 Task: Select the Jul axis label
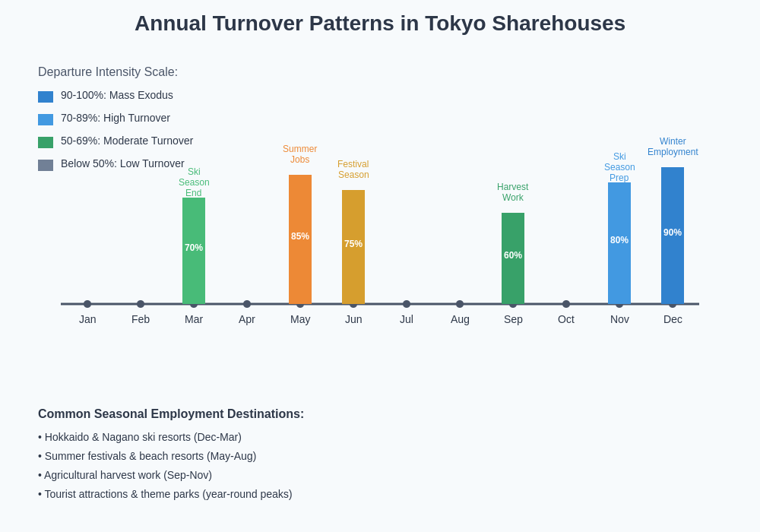coord(407,319)
